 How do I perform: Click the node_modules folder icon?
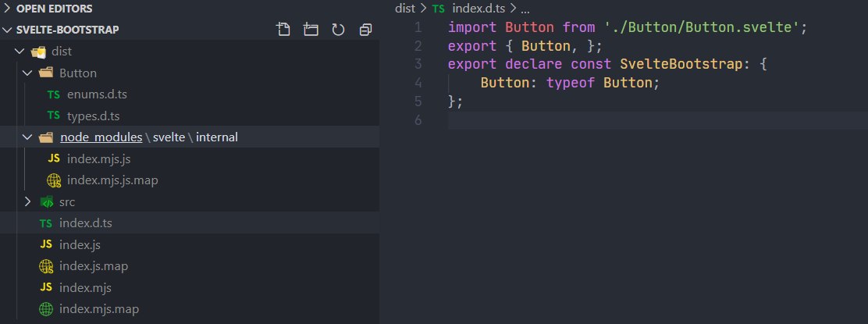coord(46,137)
